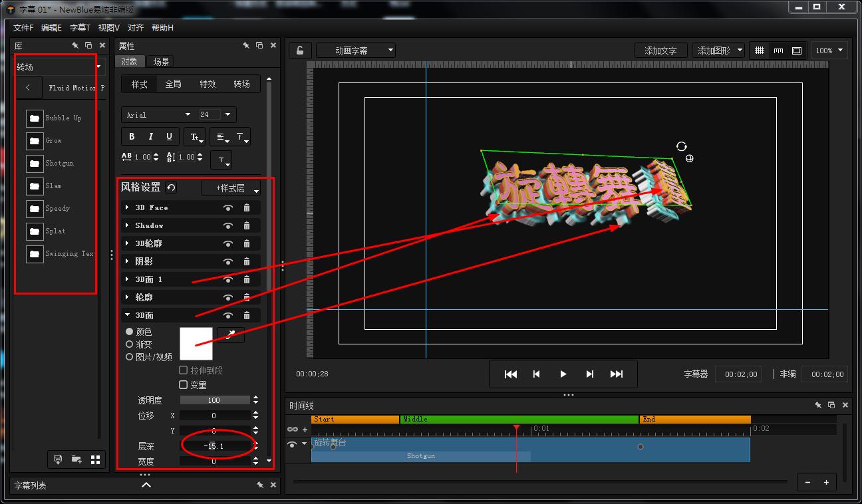Delete the 3D Face style layer
Screen dimensions: 862x504
coord(247,207)
